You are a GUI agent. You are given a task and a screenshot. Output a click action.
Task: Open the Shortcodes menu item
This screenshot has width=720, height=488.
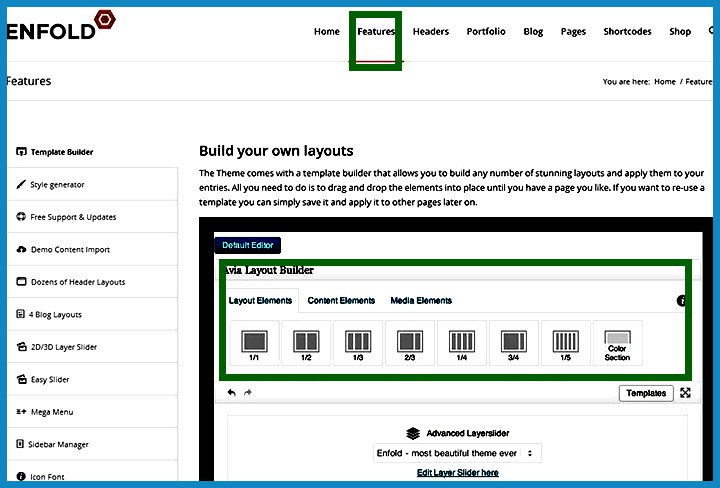tap(627, 32)
